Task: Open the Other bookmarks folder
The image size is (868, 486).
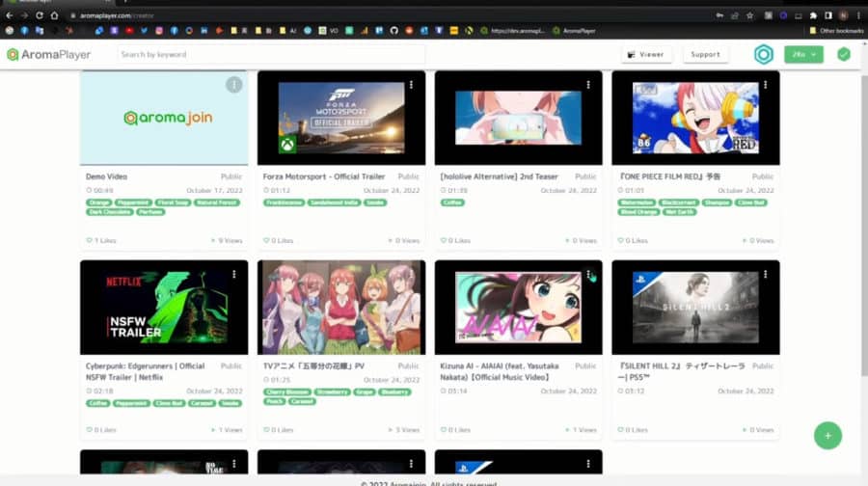Action: pos(836,31)
